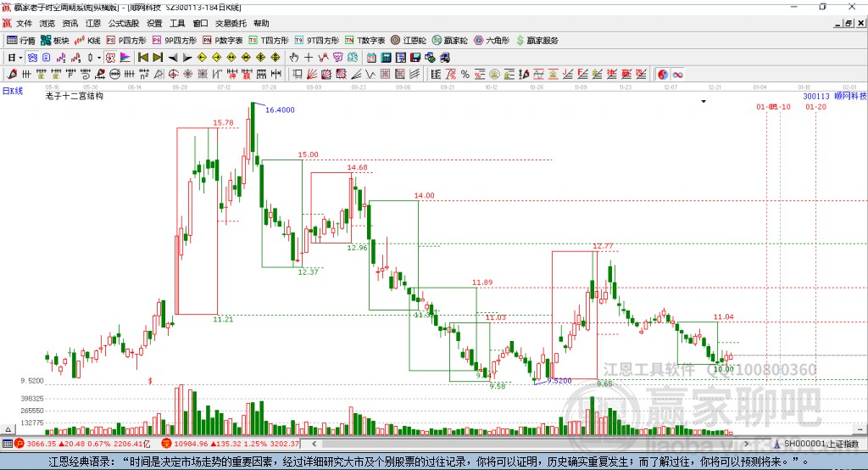
Task: Open the 设置 menu
Action: point(154,23)
